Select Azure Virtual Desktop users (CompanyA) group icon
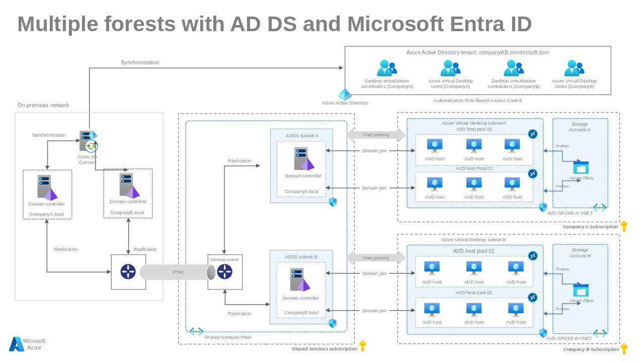Viewport: 644px width, 362px height. tap(450, 68)
